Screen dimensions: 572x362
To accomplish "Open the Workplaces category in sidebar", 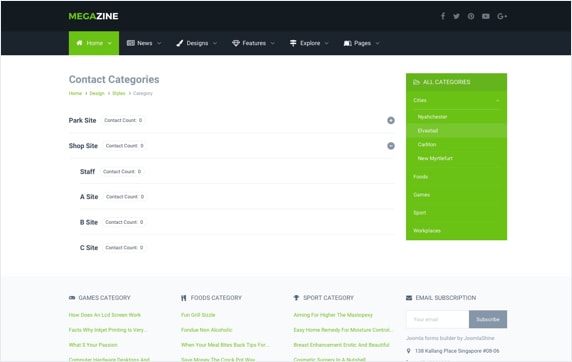I will 427,231.
